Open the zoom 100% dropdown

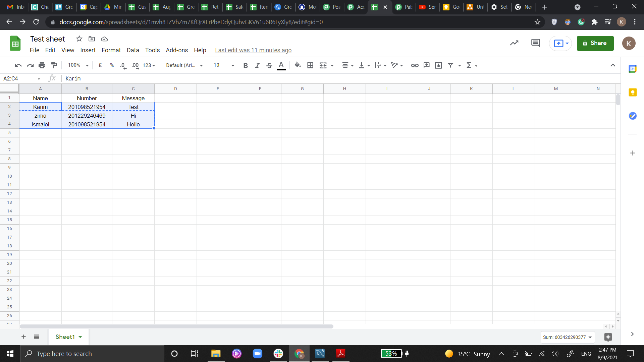click(x=78, y=65)
